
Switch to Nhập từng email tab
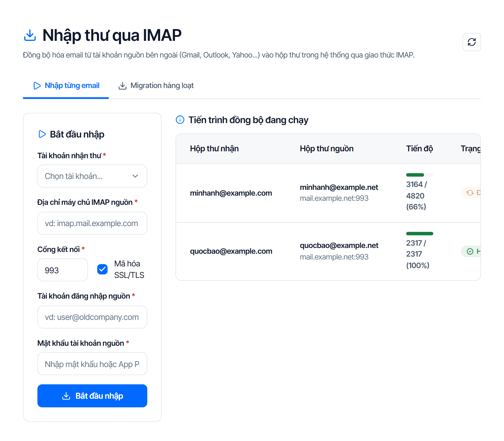tap(66, 85)
